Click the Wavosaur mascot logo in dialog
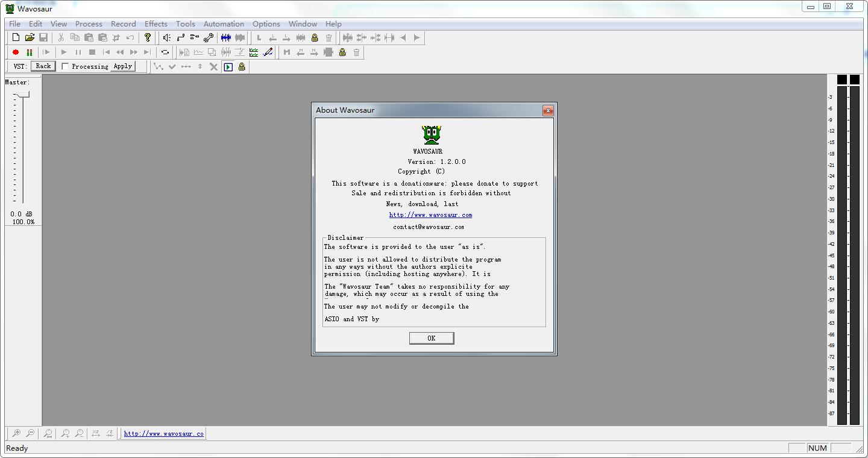Image resolution: width=868 pixels, height=458 pixels. (x=432, y=134)
